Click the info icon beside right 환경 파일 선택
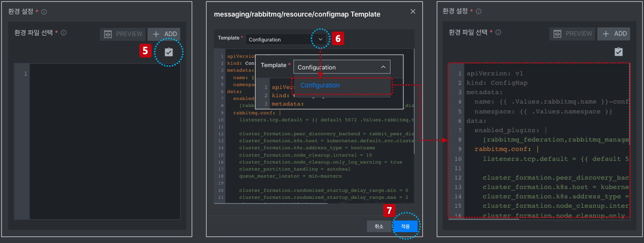Viewport: 644px width, 243px height. point(498,32)
